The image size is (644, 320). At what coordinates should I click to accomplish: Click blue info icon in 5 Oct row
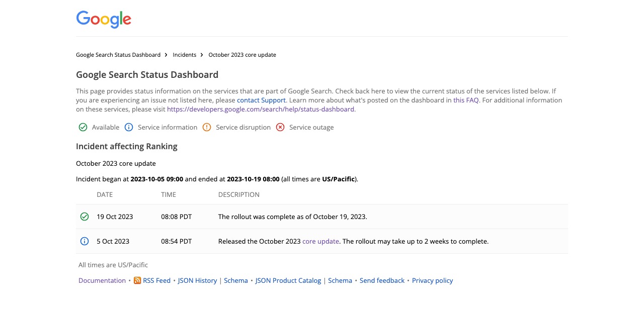click(x=85, y=241)
